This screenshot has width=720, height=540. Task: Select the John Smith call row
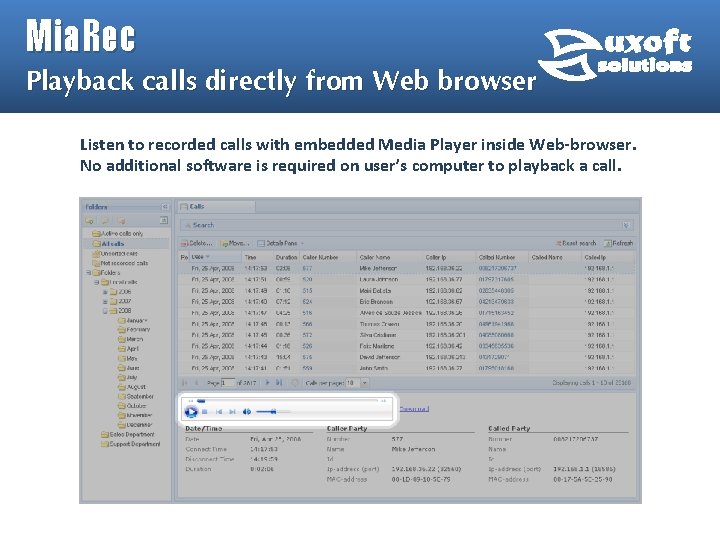click(x=407, y=368)
